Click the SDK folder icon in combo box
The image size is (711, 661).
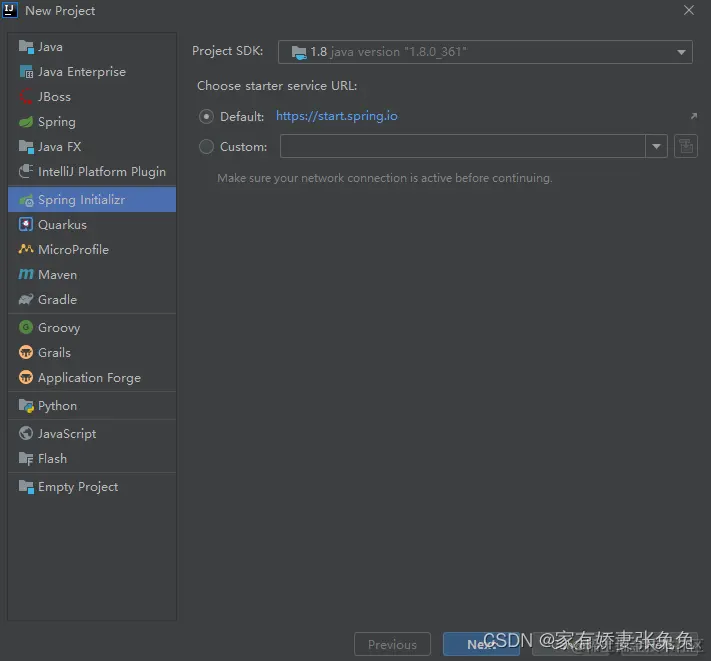299,53
